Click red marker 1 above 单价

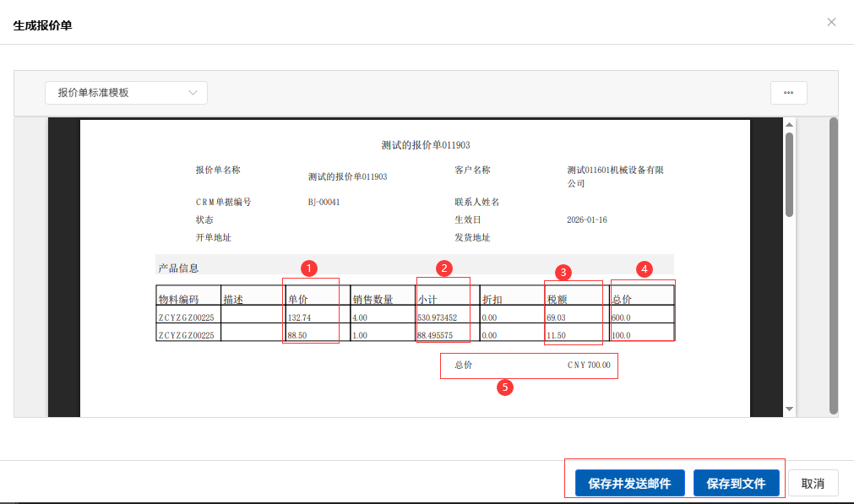309,268
